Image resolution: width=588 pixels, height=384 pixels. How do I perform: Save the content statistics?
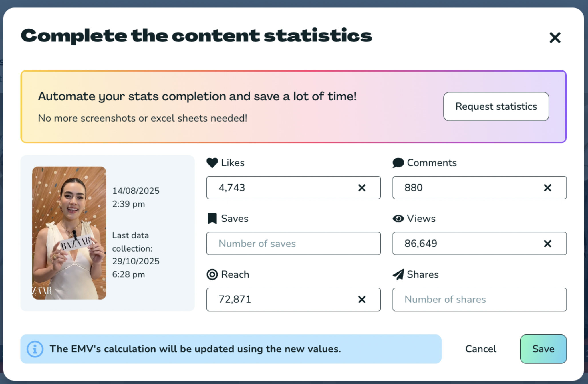pyautogui.click(x=543, y=349)
